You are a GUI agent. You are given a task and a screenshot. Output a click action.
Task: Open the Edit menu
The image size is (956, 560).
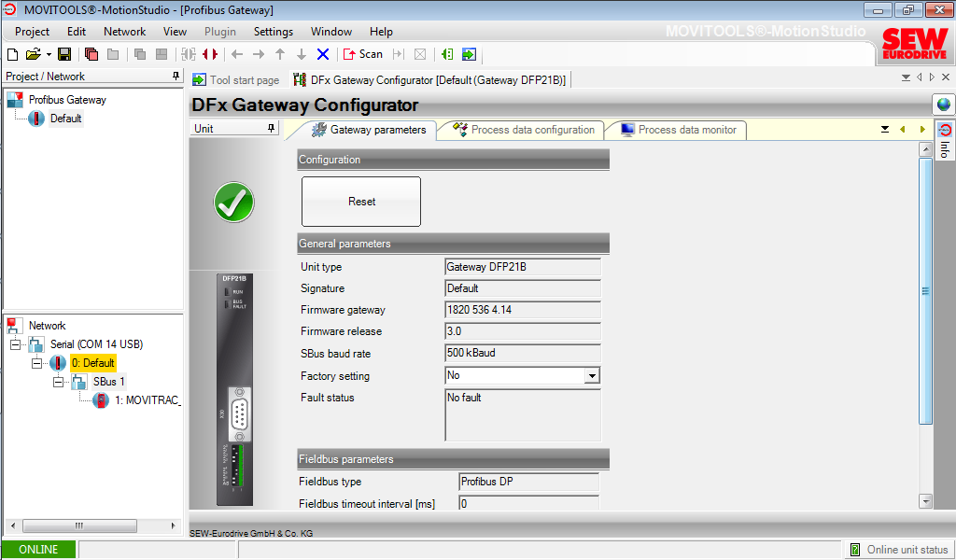tap(77, 32)
